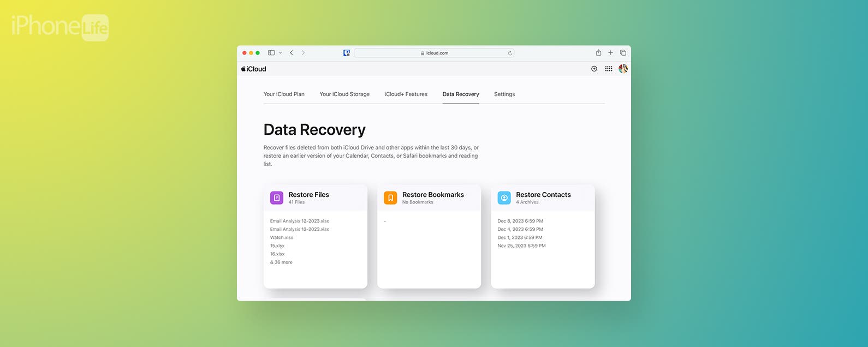The width and height of the screenshot is (868, 347).
Task: Click the iCloud logo in header
Action: coord(254,69)
